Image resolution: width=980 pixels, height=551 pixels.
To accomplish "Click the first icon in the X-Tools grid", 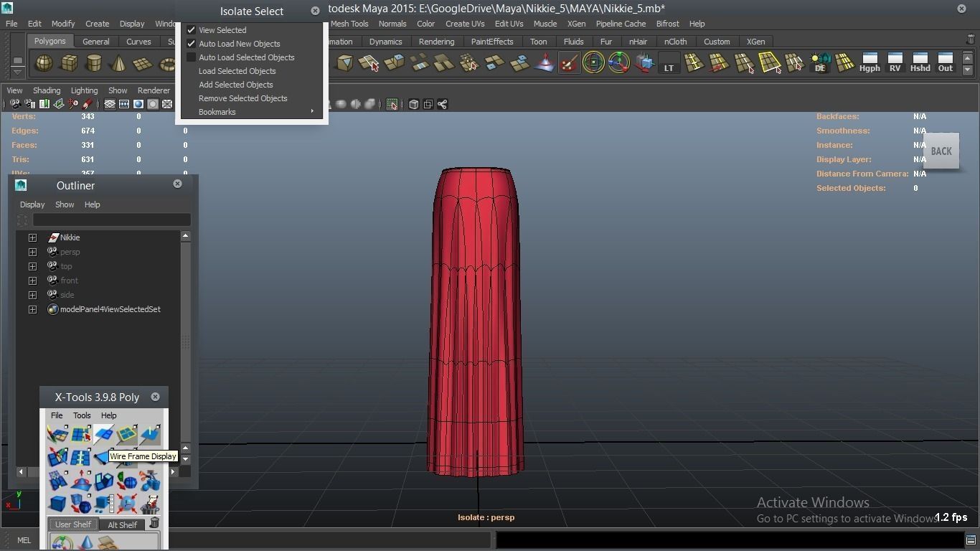I will (57, 434).
